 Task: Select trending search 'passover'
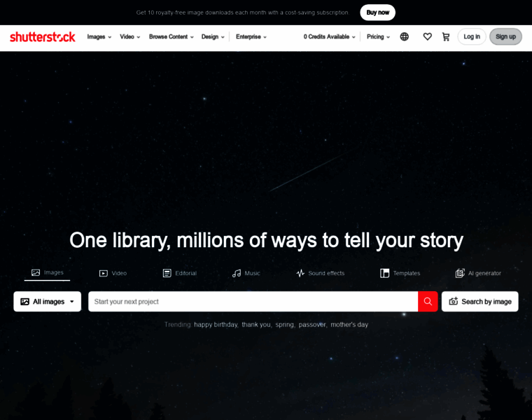[312, 325]
